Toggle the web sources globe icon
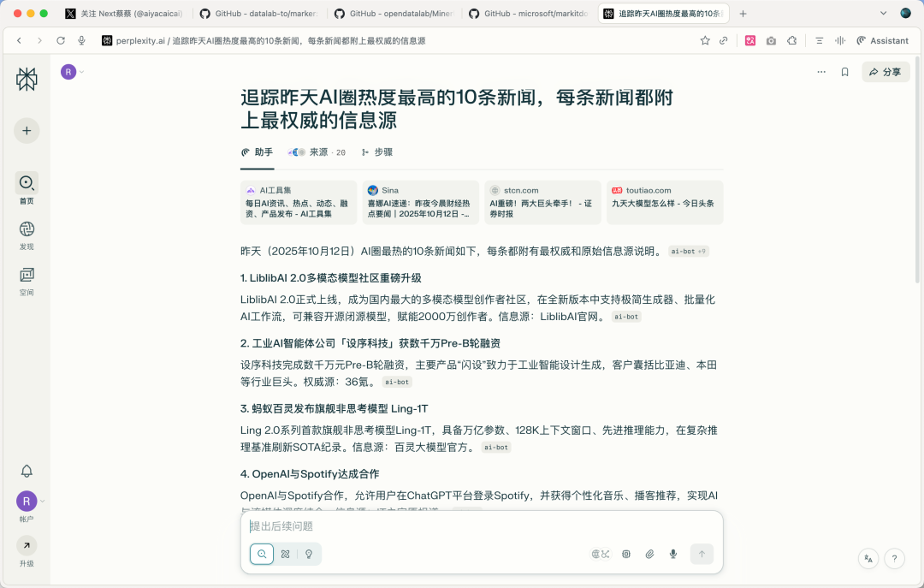Image resolution: width=924 pixels, height=588 pixels. [x=599, y=554]
